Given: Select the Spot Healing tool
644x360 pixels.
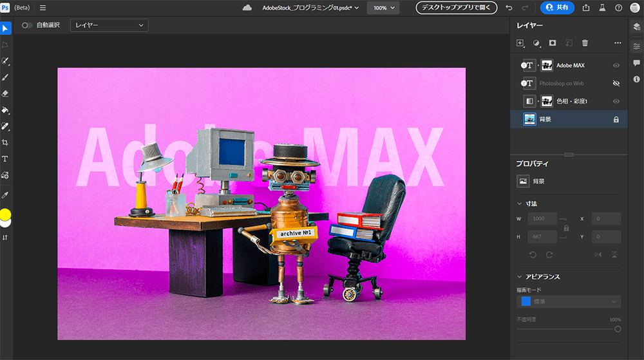Looking at the screenshot, I should [x=5, y=126].
